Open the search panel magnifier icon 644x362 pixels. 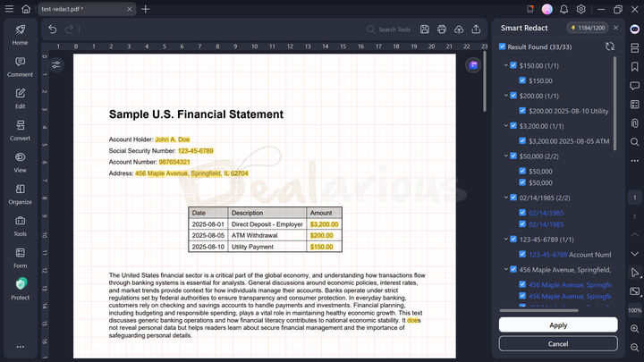click(634, 142)
